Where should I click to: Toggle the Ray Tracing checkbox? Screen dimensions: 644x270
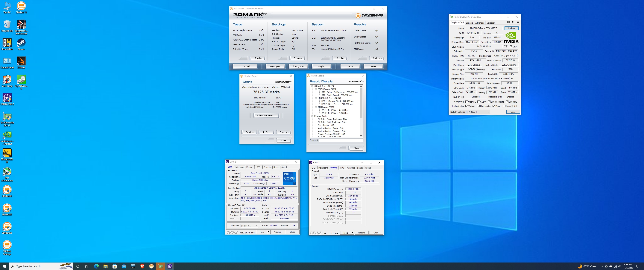(479, 106)
